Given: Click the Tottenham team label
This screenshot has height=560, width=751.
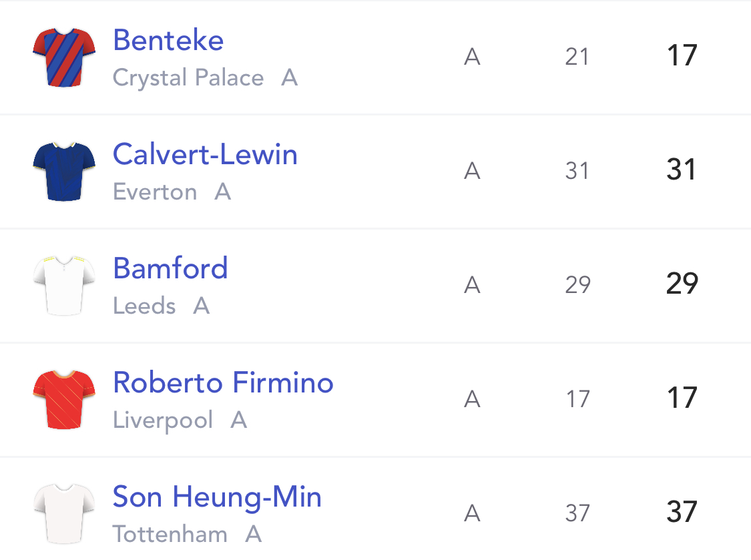Looking at the screenshot, I should point(170,534).
